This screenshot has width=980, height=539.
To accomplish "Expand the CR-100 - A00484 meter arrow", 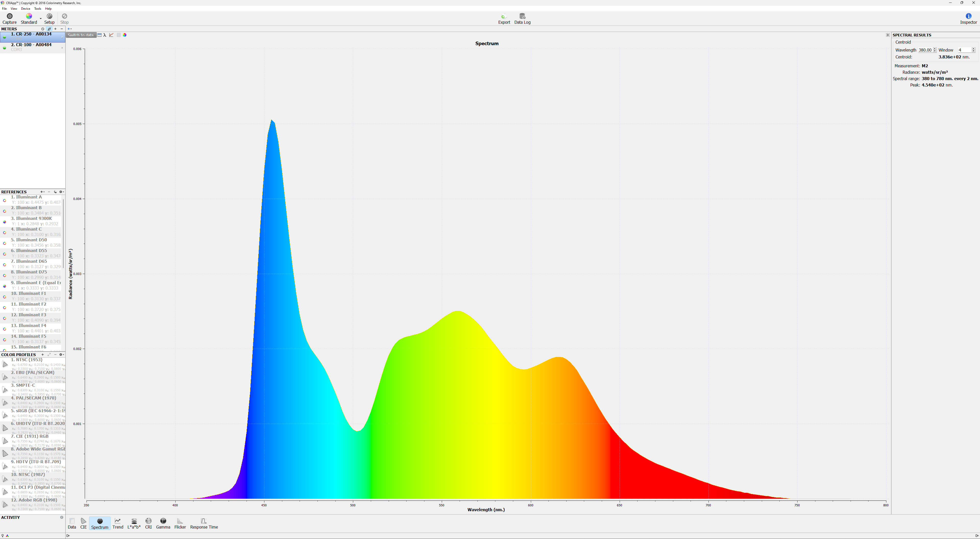I will pyautogui.click(x=62, y=47).
